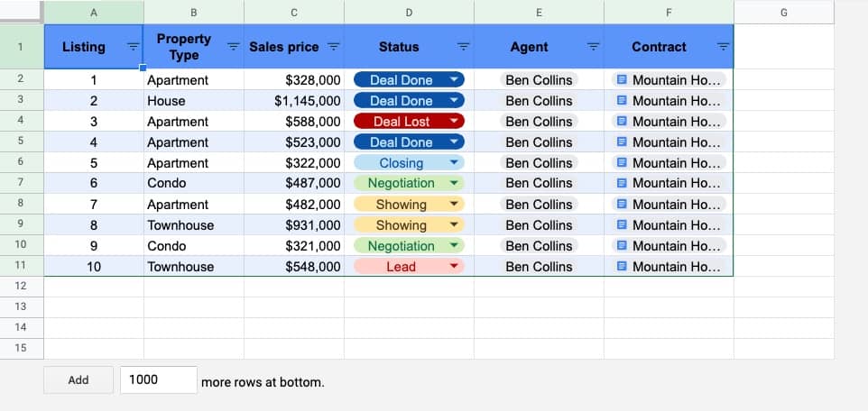Open the Property Type column filter icon
The image size is (868, 411).
pos(233,47)
